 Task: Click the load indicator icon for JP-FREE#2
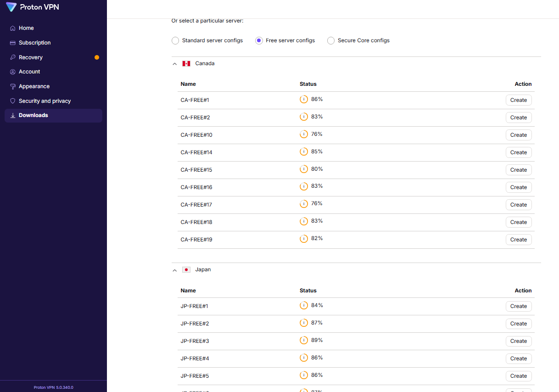coord(304,323)
